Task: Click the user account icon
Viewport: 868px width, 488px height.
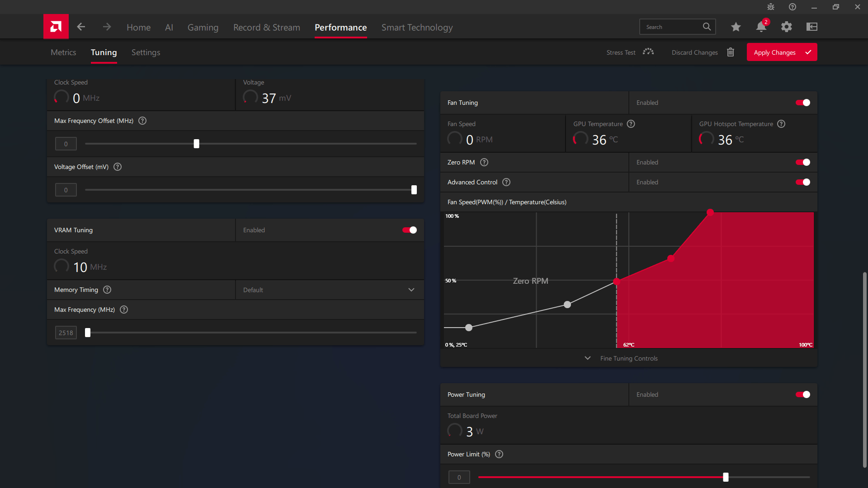Action: click(811, 27)
